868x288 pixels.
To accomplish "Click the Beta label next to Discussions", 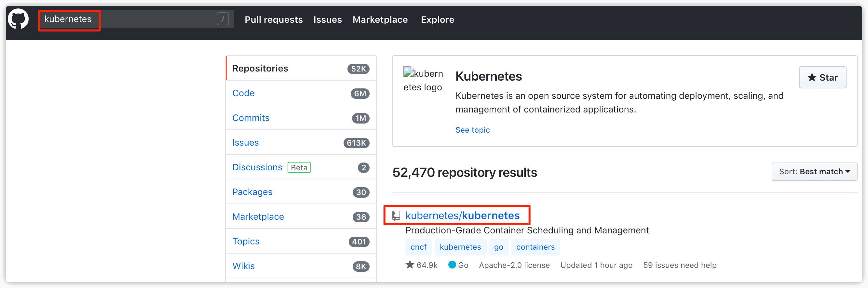I will [299, 167].
